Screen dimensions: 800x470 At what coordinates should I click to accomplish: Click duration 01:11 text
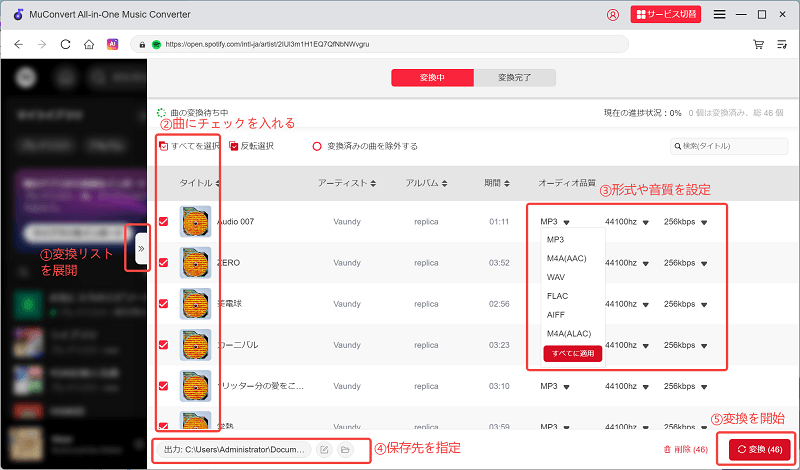(499, 221)
